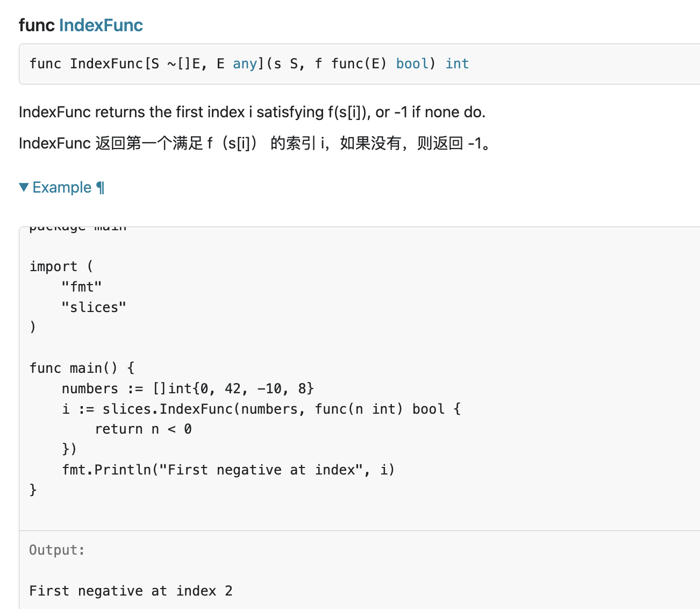Place cursor on the "slices" import line

point(94,307)
